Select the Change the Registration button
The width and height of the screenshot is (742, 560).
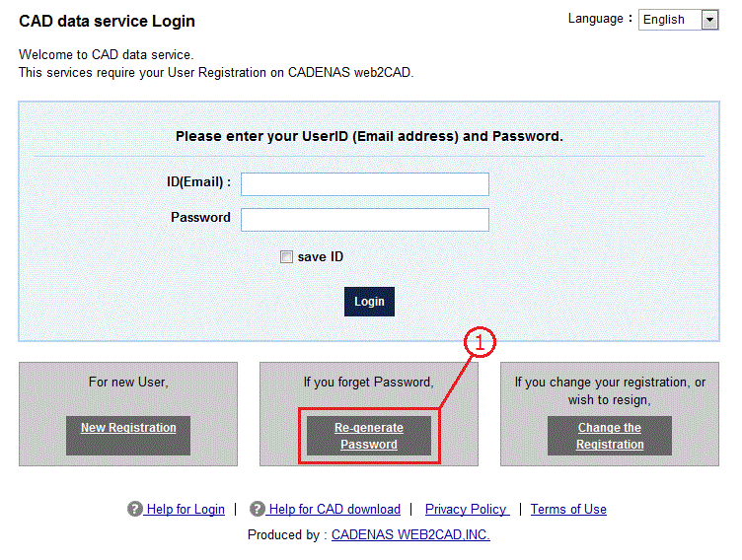pos(610,436)
